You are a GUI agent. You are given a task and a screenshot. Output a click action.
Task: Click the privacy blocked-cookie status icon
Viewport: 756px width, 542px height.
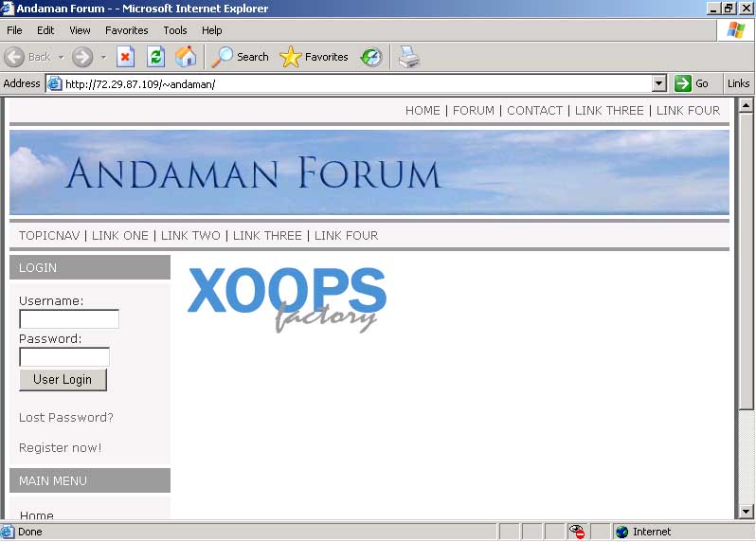pyautogui.click(x=577, y=532)
